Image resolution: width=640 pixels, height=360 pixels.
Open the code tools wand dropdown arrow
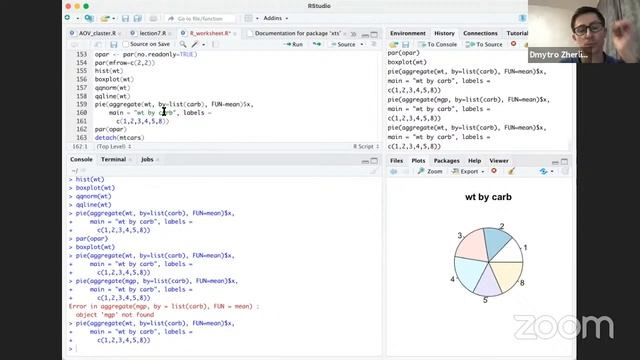coord(203,44)
